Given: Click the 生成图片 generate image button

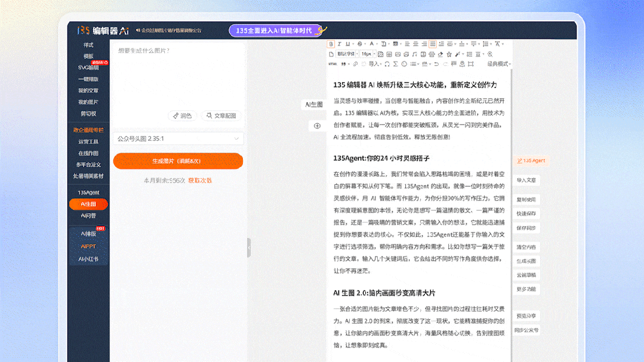Looking at the screenshot, I should tap(177, 161).
